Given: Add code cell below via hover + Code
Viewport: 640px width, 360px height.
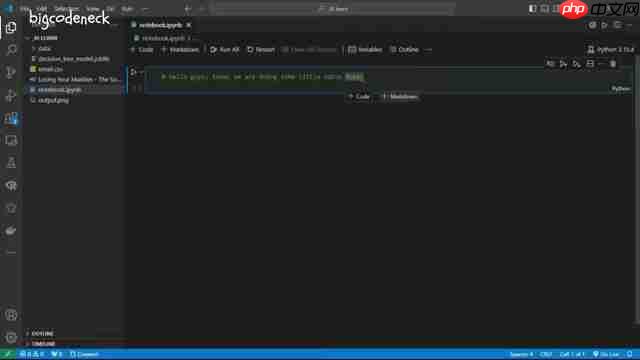Looking at the screenshot, I should (x=359, y=97).
